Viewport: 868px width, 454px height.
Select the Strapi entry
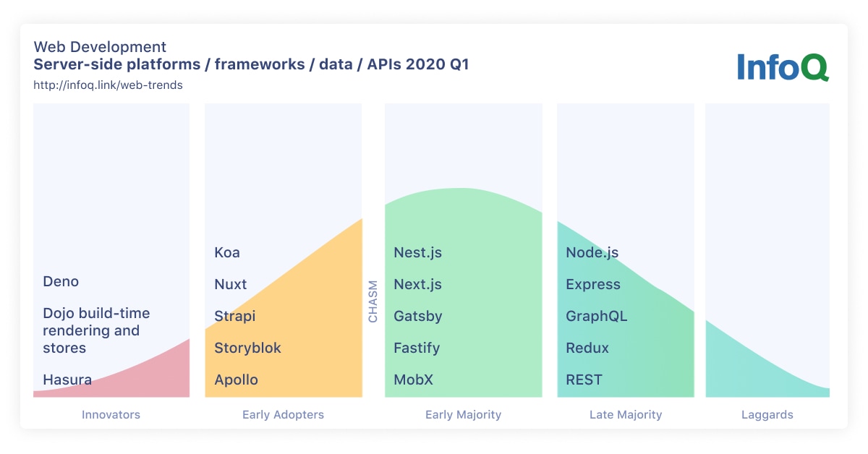[234, 316]
